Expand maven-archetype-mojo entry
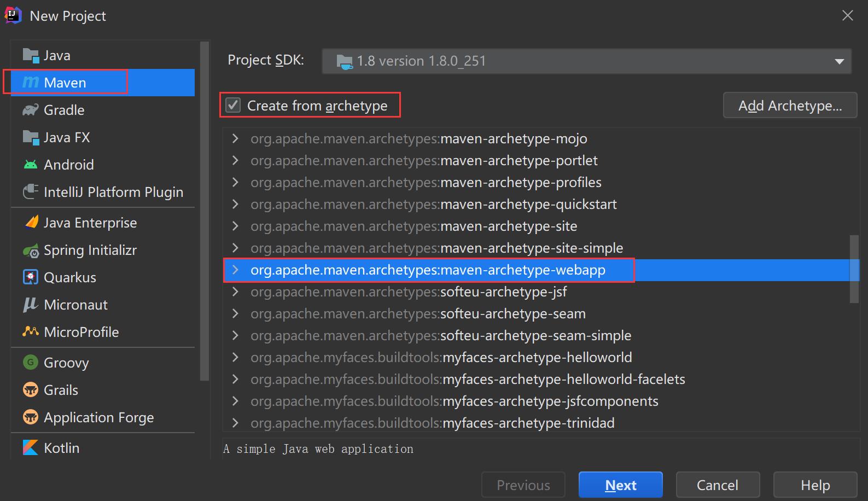This screenshot has height=501, width=868. coord(235,138)
